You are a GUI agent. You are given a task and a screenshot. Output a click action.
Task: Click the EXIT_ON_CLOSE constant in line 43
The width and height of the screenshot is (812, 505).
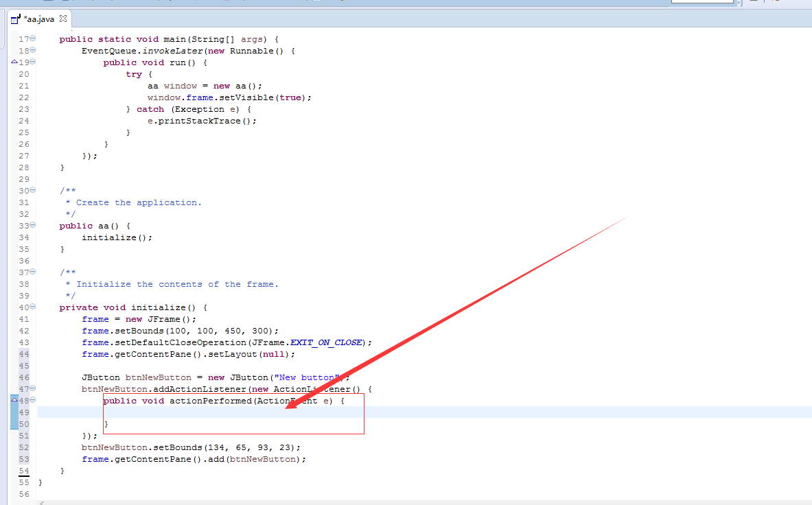(x=326, y=342)
